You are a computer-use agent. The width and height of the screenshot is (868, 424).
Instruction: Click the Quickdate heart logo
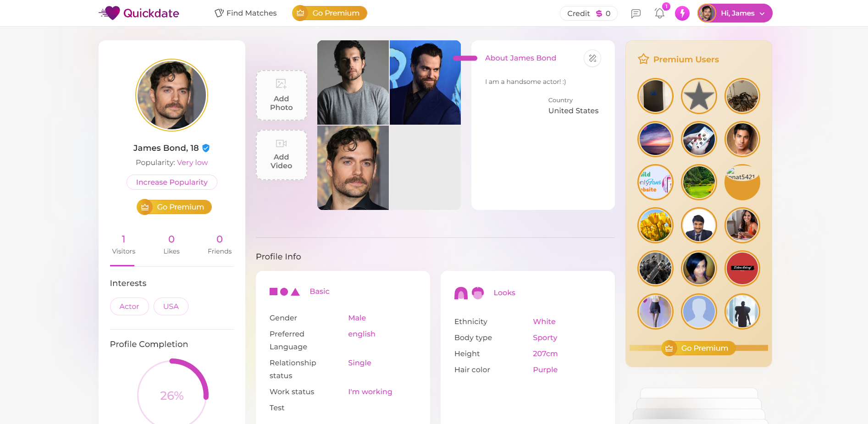point(139,13)
